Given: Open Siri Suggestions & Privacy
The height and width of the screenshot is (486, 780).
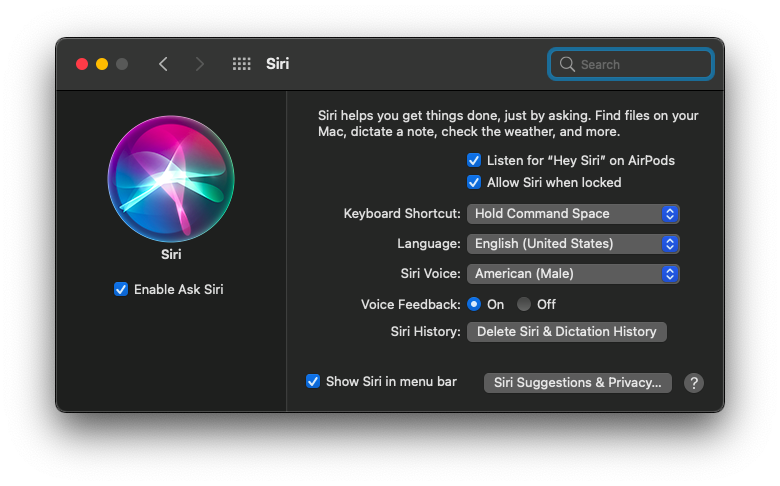Looking at the screenshot, I should coord(577,382).
